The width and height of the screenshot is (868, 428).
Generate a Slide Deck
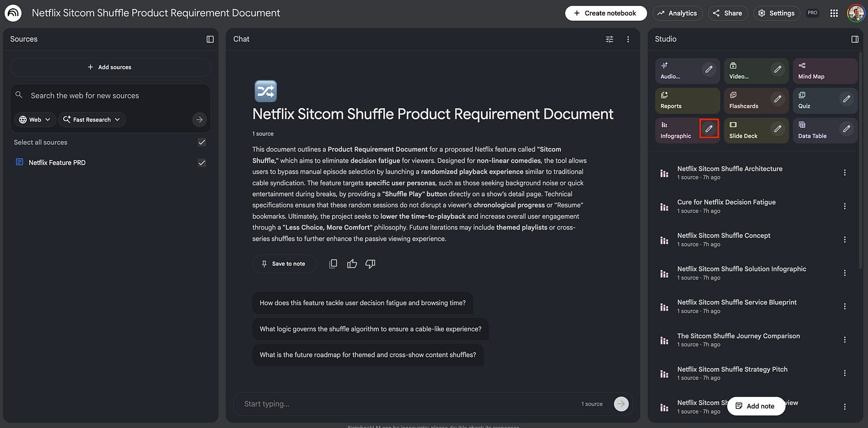(x=745, y=131)
